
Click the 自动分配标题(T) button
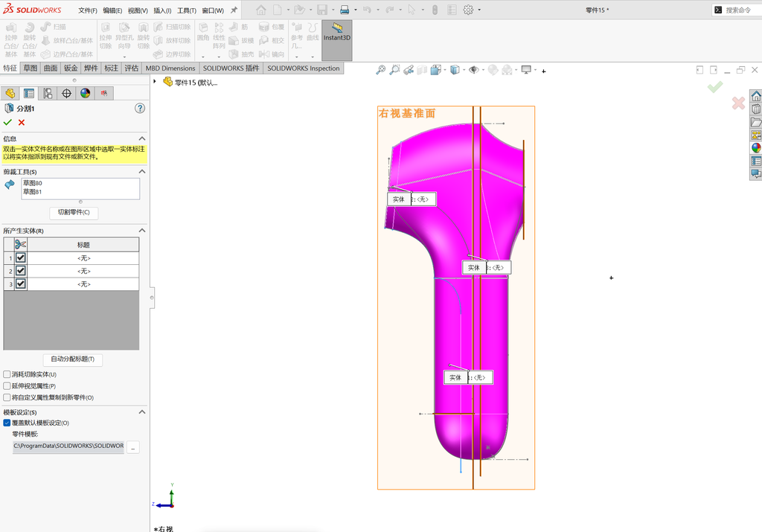tap(73, 359)
